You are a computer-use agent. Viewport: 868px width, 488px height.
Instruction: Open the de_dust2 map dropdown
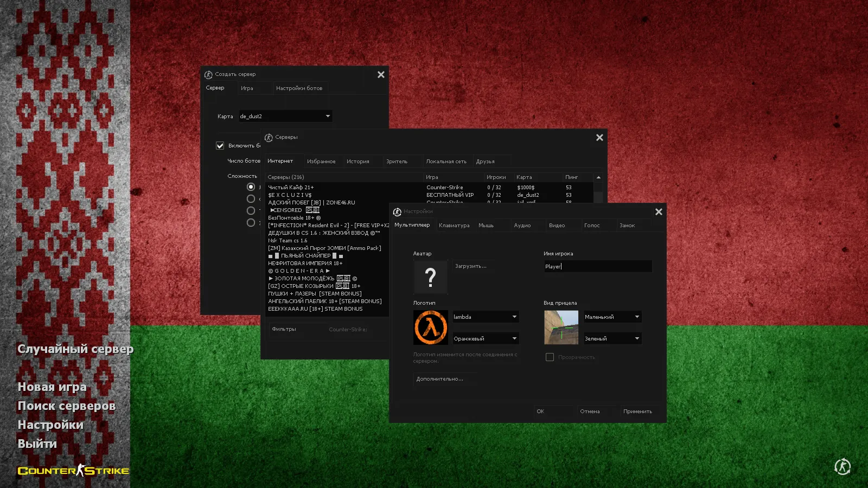pos(285,117)
